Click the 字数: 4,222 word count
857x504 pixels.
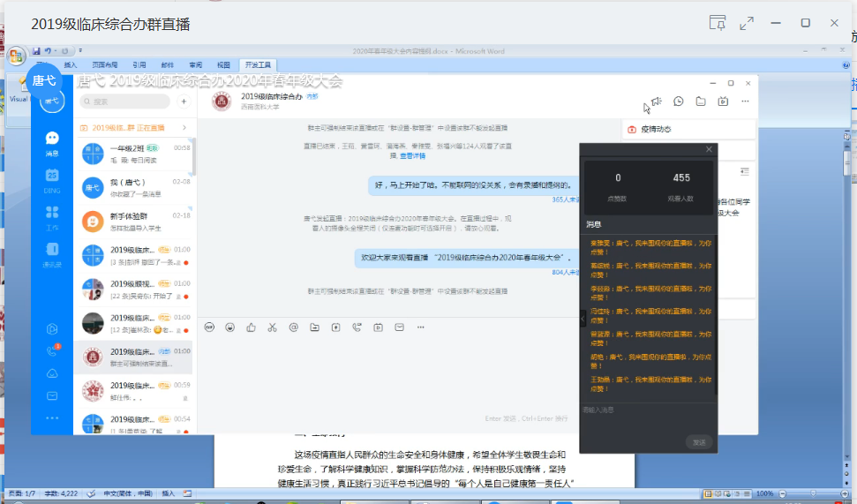[x=61, y=493]
